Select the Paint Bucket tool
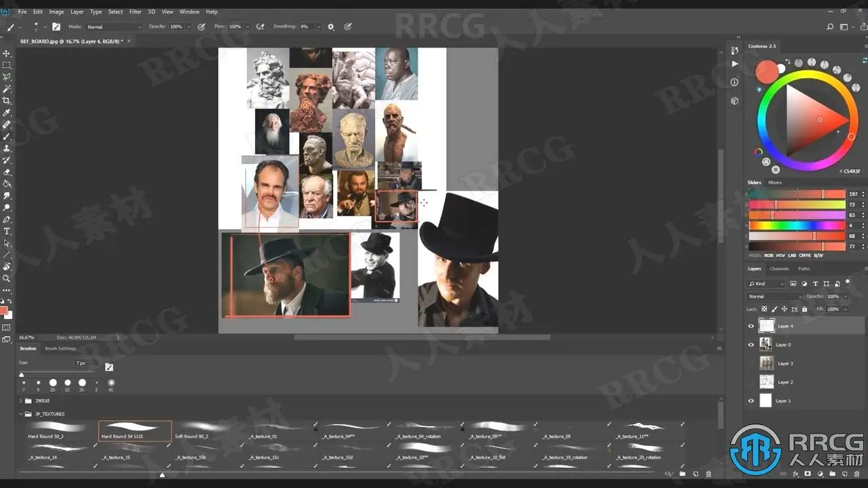 pyautogui.click(x=7, y=184)
